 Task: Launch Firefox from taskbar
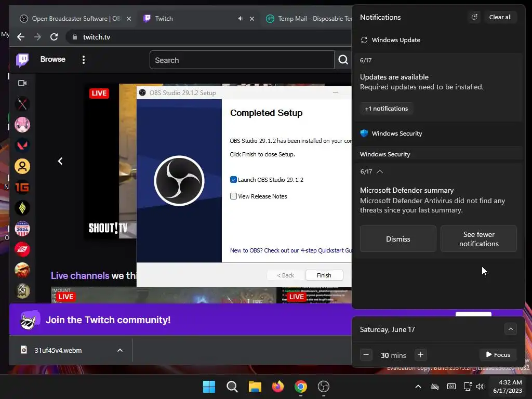278,387
